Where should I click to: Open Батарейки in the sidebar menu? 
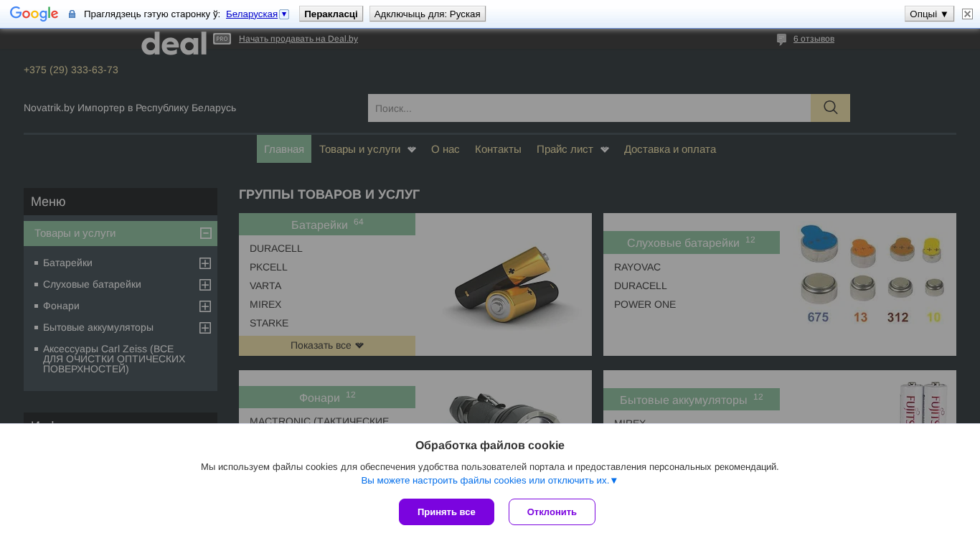67,263
